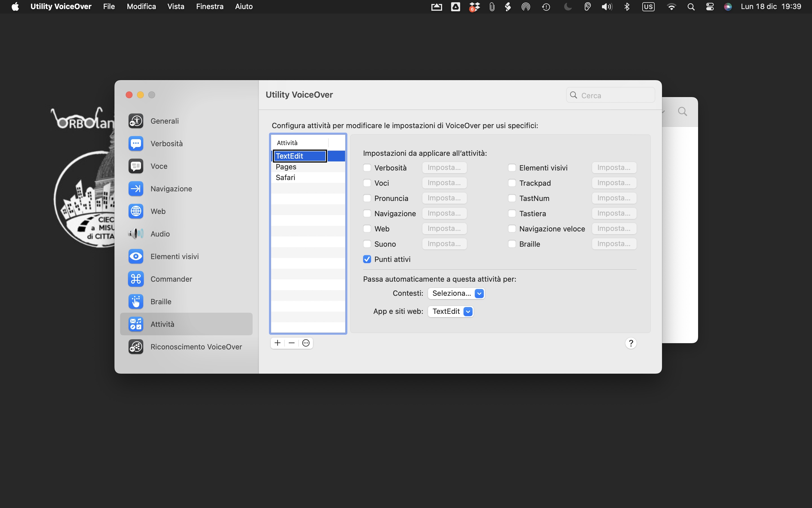
Task: Click the Time Machine menu bar icon
Action: tap(546, 7)
